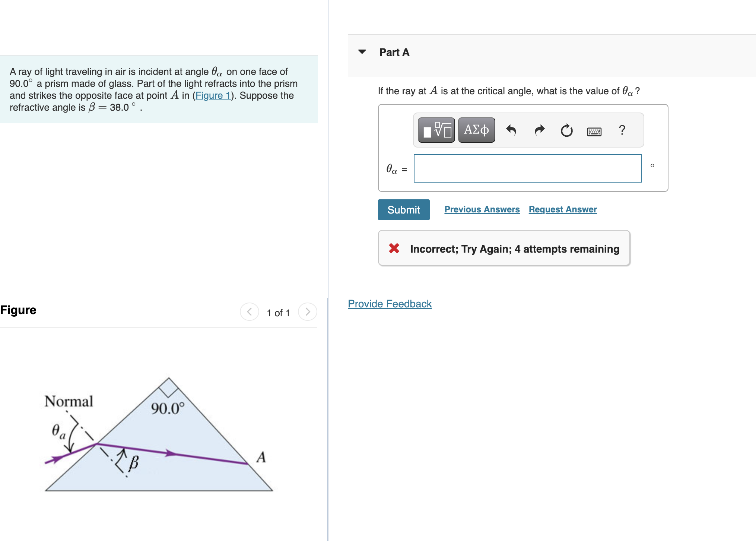Click the Request Answer link
Viewport: 756px width, 541px height.
click(562, 209)
